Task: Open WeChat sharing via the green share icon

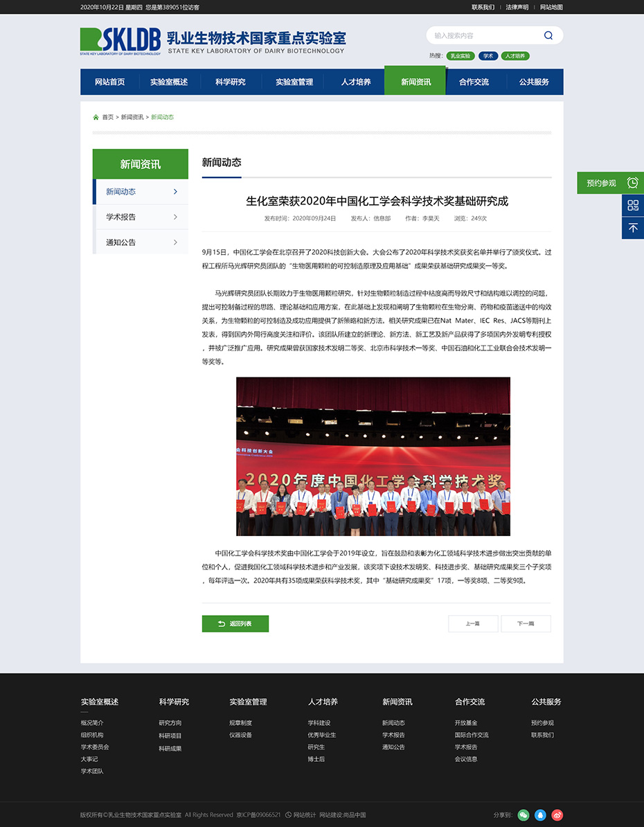Action: [523, 815]
